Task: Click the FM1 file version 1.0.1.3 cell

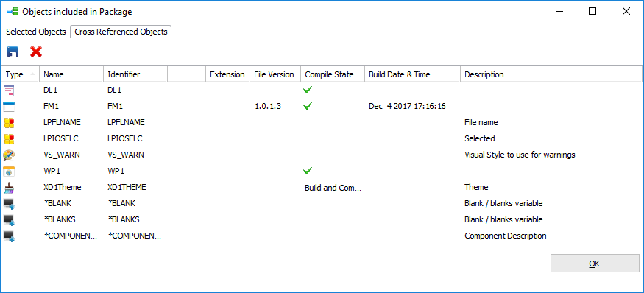Action: 268,107
